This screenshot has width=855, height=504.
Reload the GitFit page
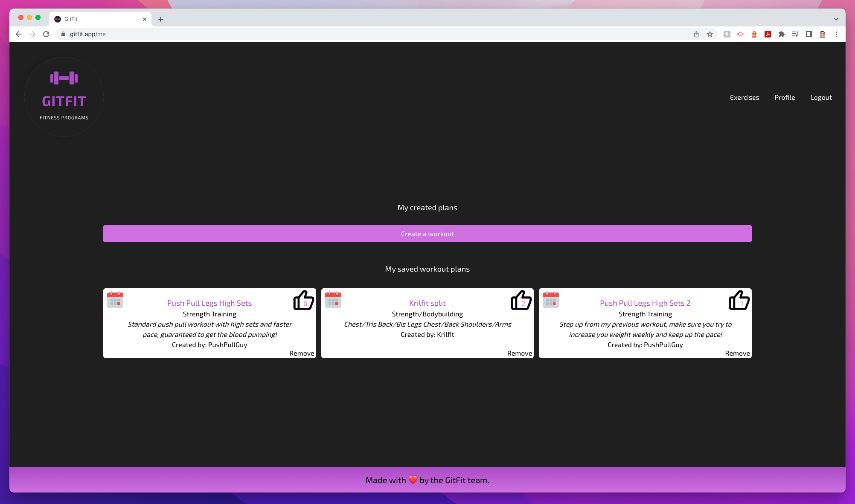[x=46, y=34]
